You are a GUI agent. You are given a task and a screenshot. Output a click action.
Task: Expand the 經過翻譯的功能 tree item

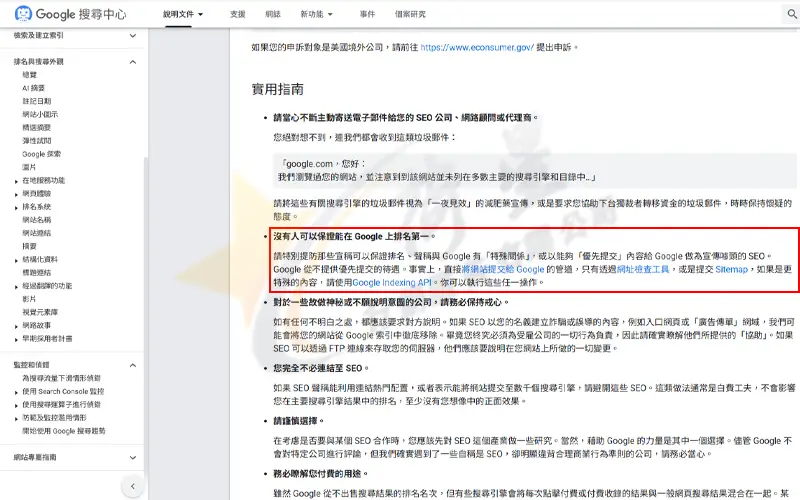[16, 287]
